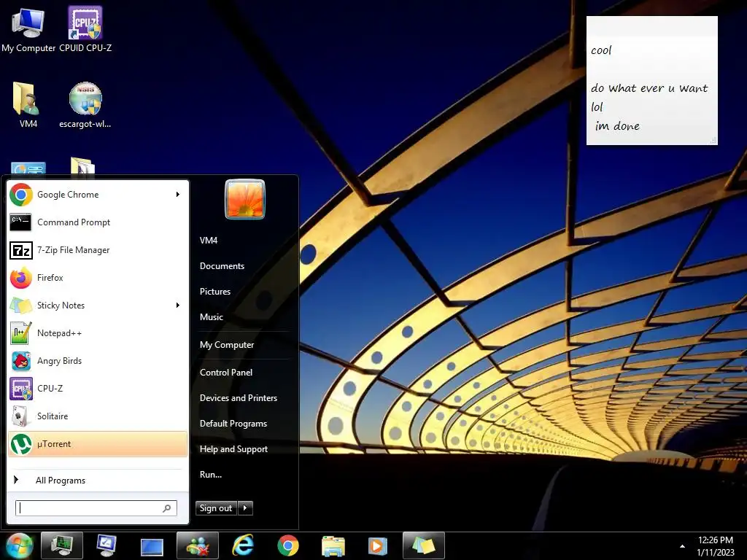
Task: Click the CPU-Z icon in Start menu
Action: 21,389
